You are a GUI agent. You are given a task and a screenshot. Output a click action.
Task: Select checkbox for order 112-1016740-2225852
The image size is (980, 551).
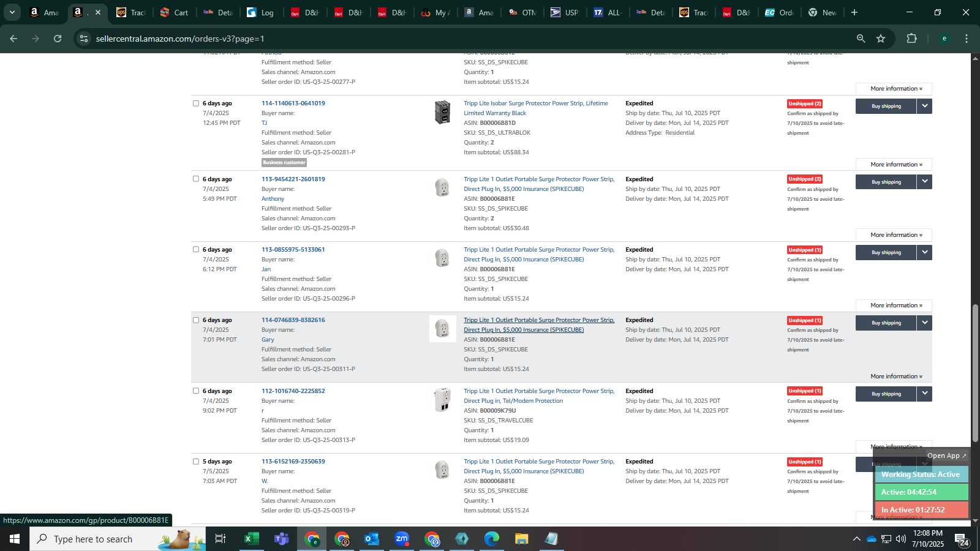[196, 391]
